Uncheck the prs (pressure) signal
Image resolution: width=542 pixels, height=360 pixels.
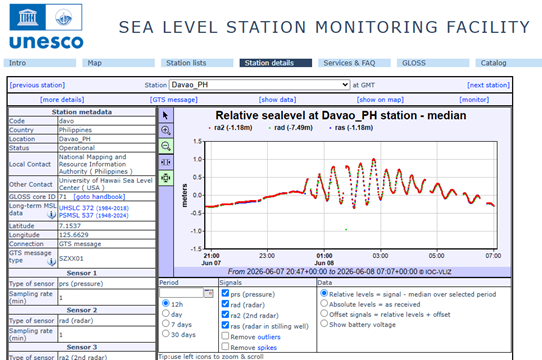[x=225, y=293]
